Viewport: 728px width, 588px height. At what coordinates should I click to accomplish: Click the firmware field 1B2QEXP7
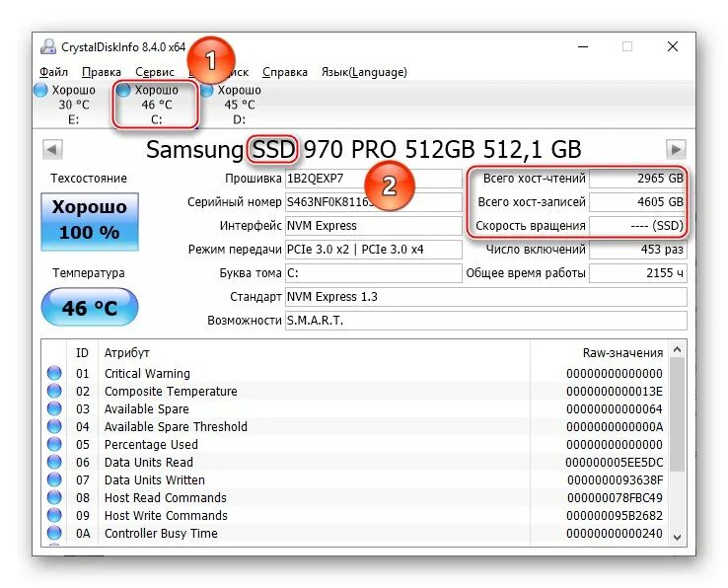pos(373,179)
